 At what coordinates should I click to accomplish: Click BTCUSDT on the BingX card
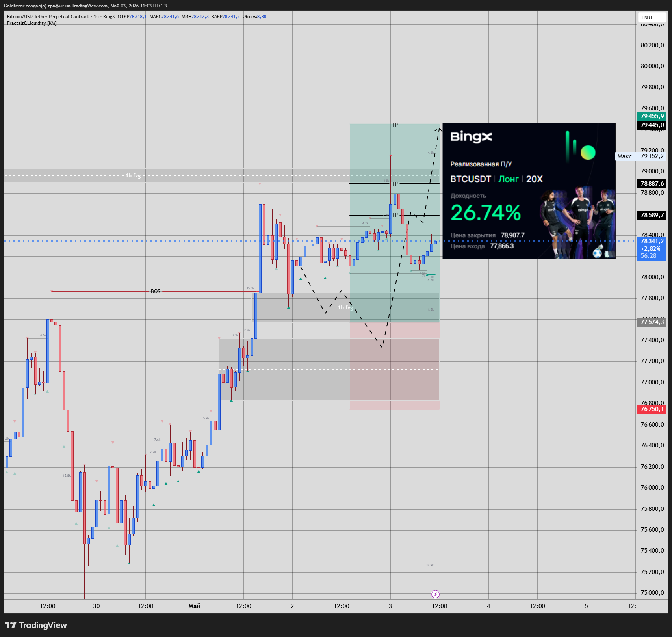(470, 179)
